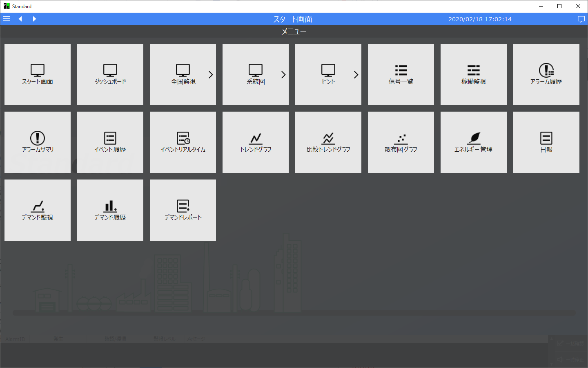Image resolution: width=588 pixels, height=368 pixels.
Task: Open the 散布図グラフ scatter tile
Action: [x=401, y=142]
